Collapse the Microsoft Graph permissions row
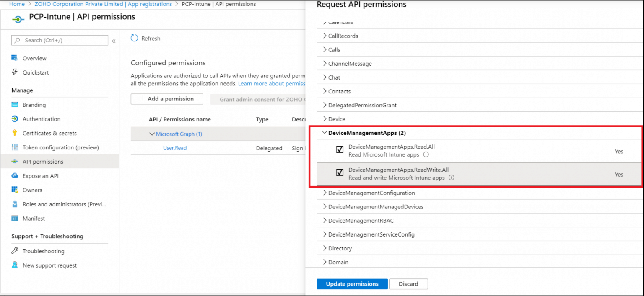 point(152,134)
